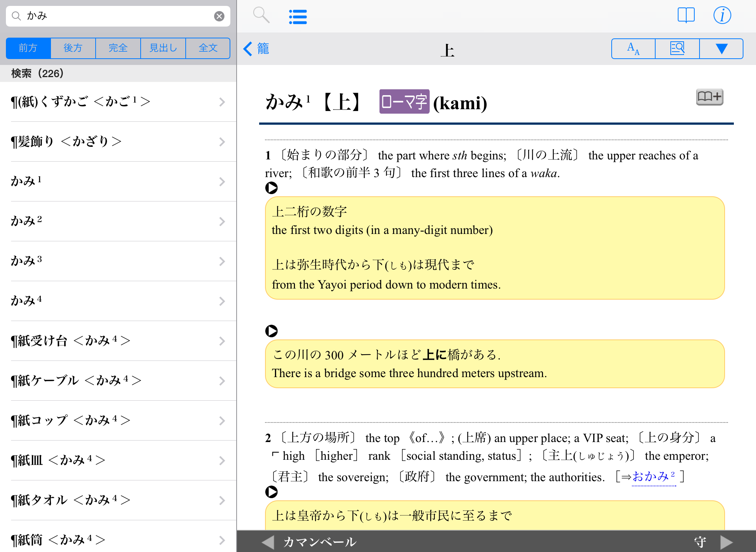This screenshot has width=756, height=552.
Task: Clear the search field with X icon
Action: pyautogui.click(x=219, y=16)
